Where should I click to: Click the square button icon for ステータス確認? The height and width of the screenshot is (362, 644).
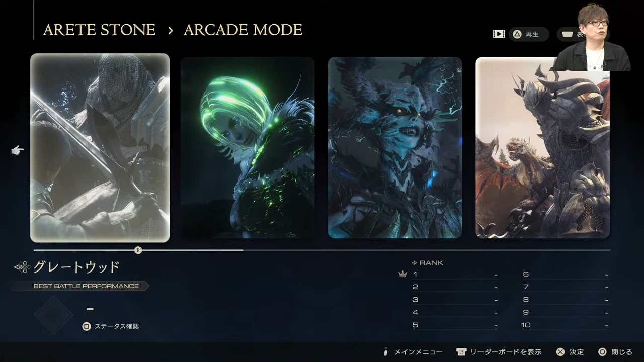(87, 326)
